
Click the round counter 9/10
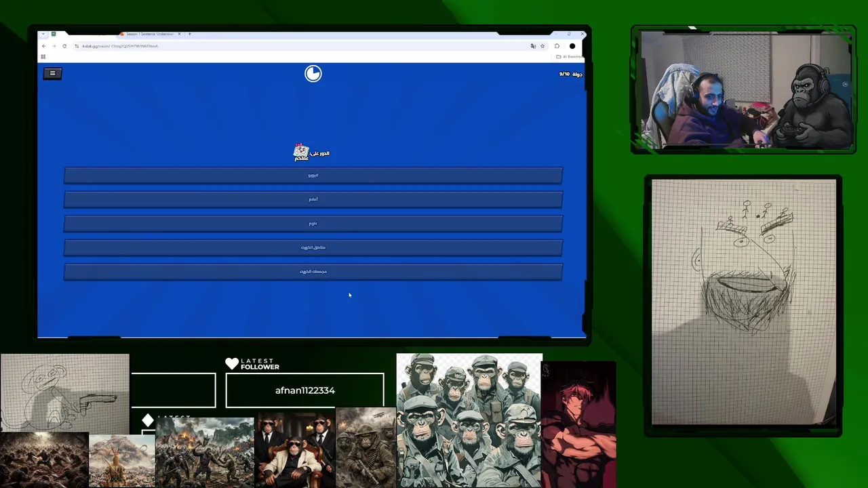point(570,74)
